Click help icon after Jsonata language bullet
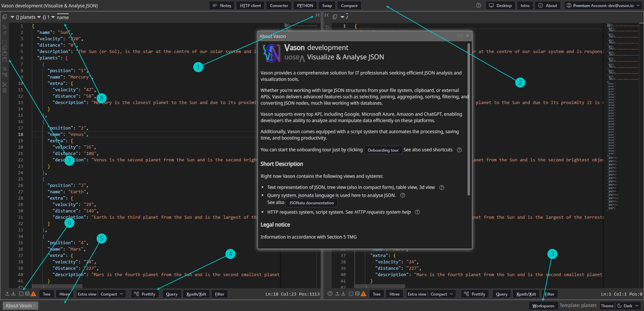 [x=403, y=195]
